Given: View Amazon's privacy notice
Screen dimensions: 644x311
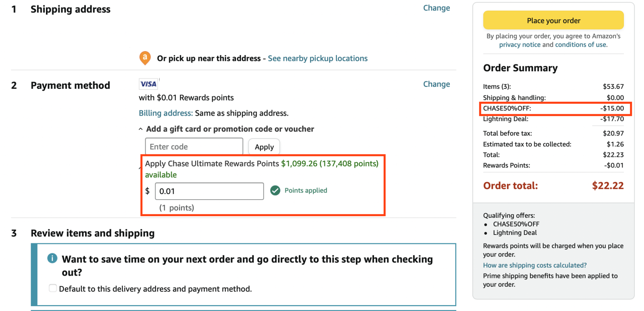Looking at the screenshot, I should coord(520,44).
